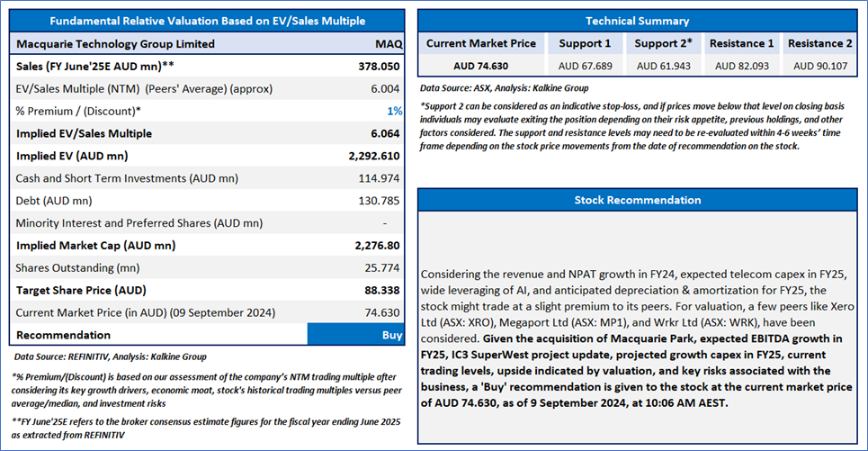Click the 'Stock Recommendation' header

(637, 200)
